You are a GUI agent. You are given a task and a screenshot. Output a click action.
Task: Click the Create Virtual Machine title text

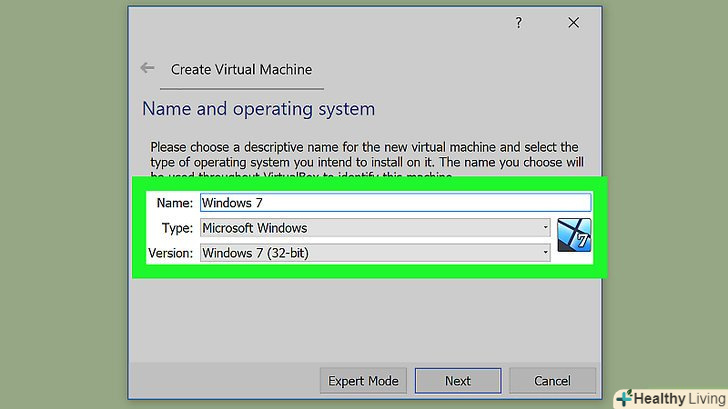241,70
